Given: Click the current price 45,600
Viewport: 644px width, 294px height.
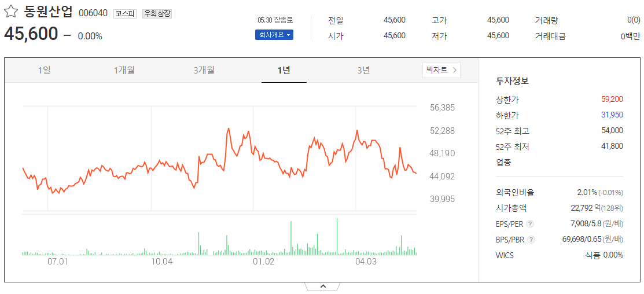Looking at the screenshot, I should coord(31,34).
